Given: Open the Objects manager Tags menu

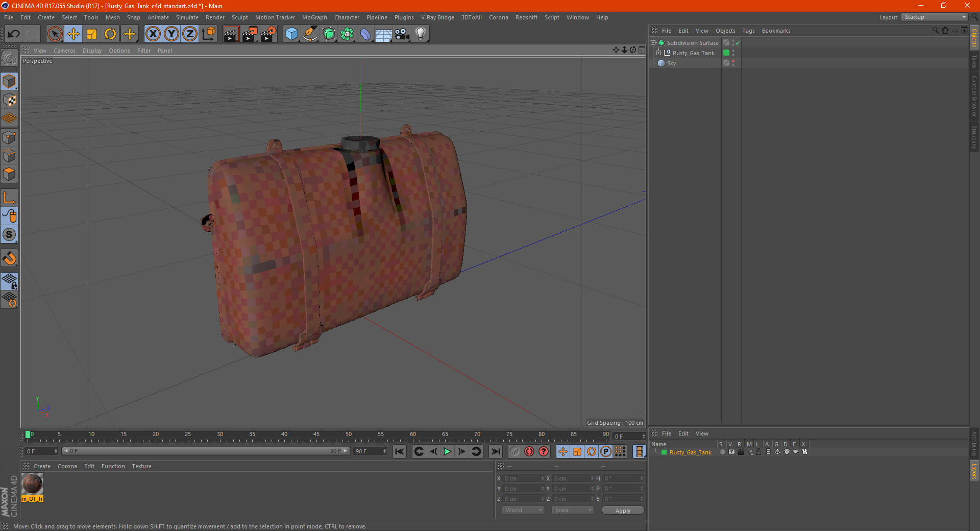Looking at the screenshot, I should click(x=748, y=31).
